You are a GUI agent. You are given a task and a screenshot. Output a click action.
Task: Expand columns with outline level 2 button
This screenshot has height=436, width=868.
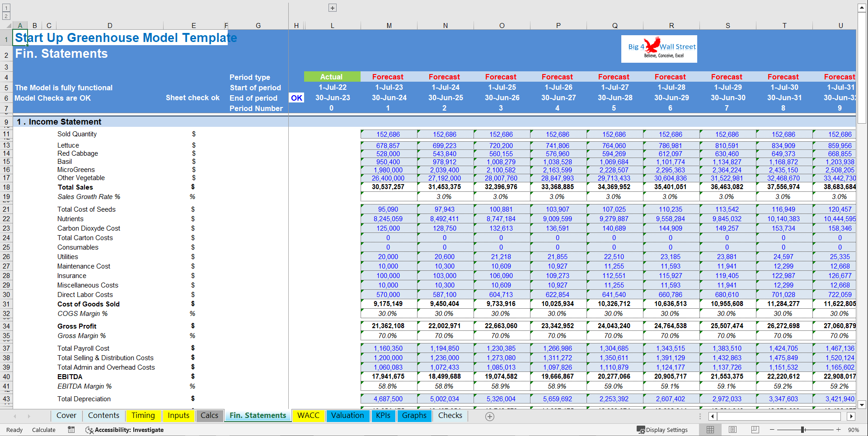(5, 15)
